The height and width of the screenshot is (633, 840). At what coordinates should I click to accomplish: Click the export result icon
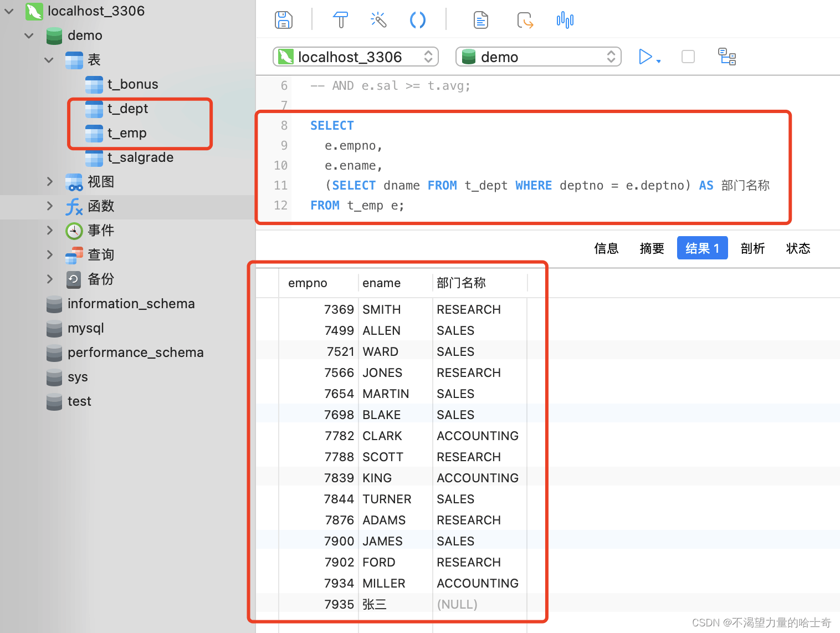[525, 21]
